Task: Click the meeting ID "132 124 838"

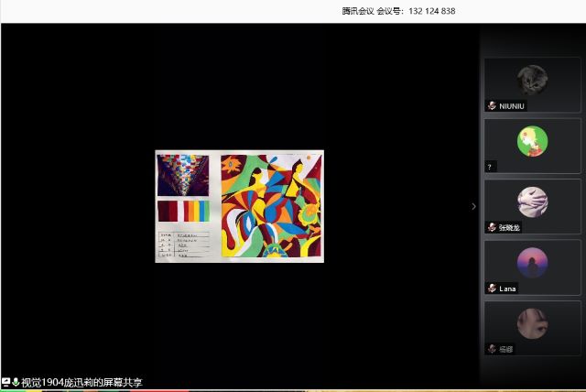Action: point(431,11)
